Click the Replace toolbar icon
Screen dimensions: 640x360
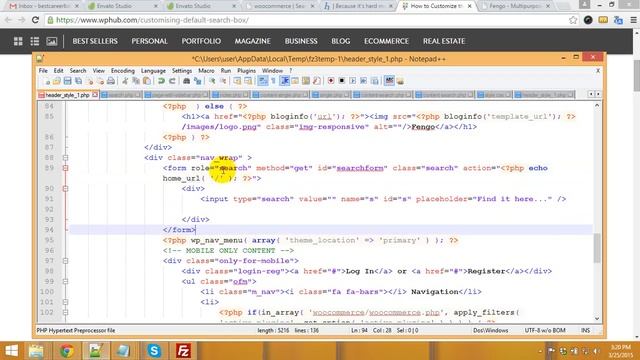coord(198,81)
